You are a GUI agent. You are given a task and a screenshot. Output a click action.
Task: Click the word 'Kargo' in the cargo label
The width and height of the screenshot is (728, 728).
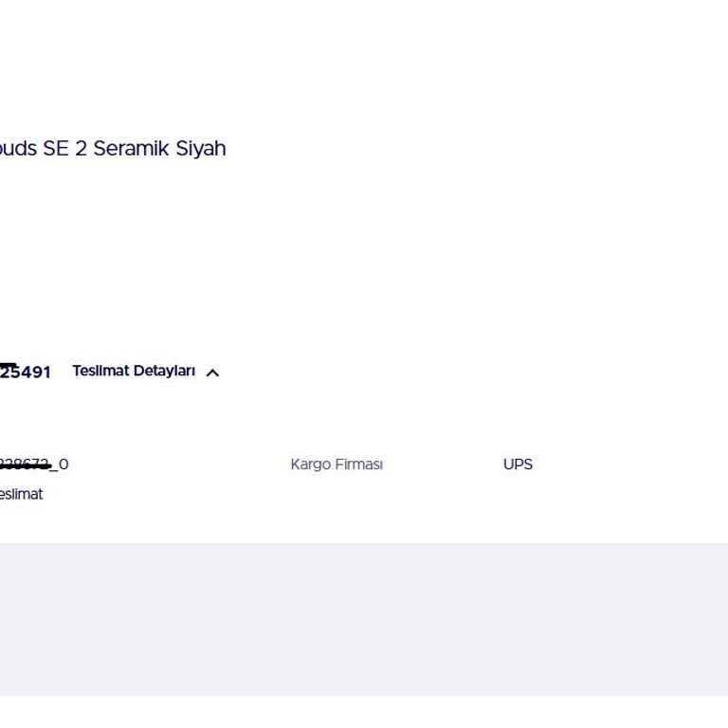click(x=309, y=464)
